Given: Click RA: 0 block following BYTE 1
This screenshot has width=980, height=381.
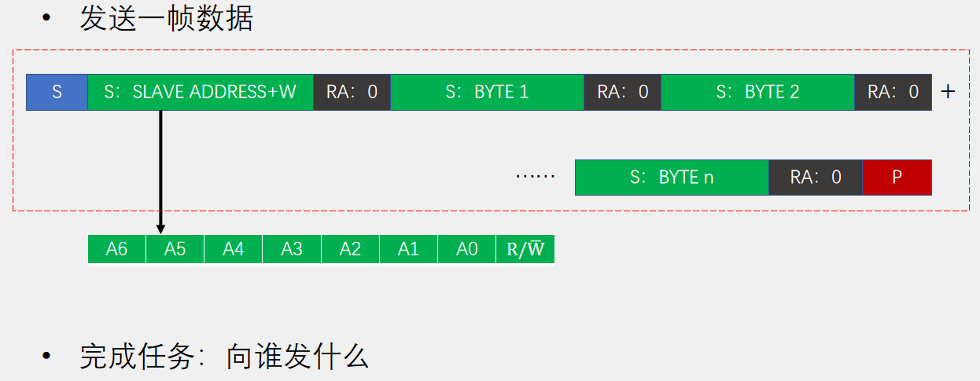Looking at the screenshot, I should point(623,92).
